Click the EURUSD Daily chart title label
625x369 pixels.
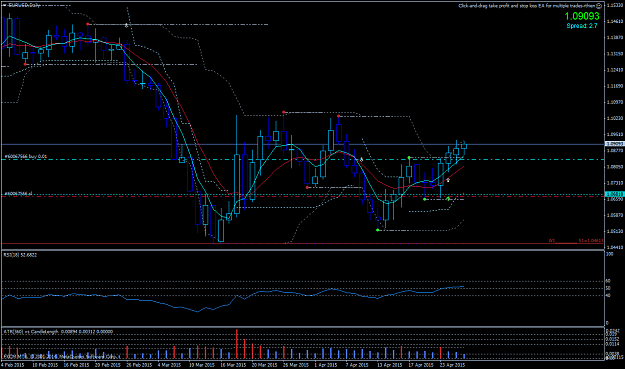click(24, 6)
